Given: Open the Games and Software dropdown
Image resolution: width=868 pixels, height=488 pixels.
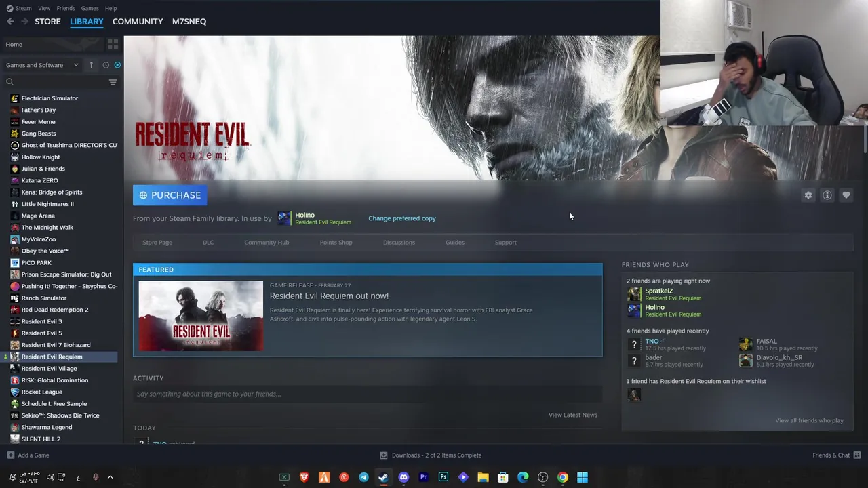Looking at the screenshot, I should (42, 65).
